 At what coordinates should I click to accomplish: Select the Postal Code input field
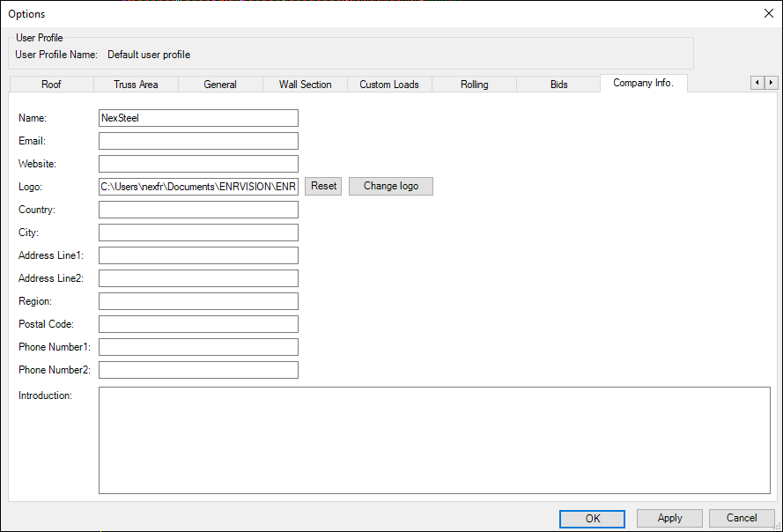pyautogui.click(x=198, y=324)
